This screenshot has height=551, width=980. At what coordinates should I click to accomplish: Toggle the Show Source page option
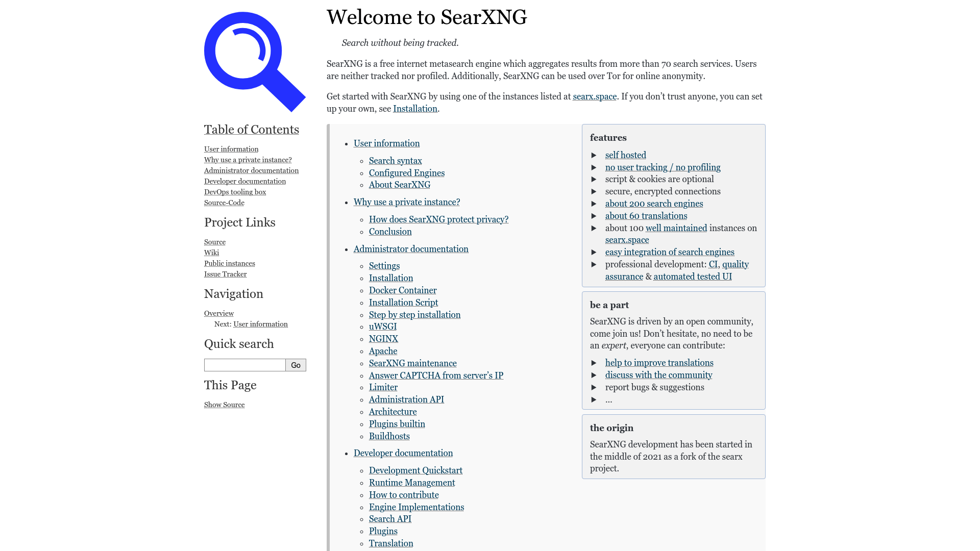point(224,405)
